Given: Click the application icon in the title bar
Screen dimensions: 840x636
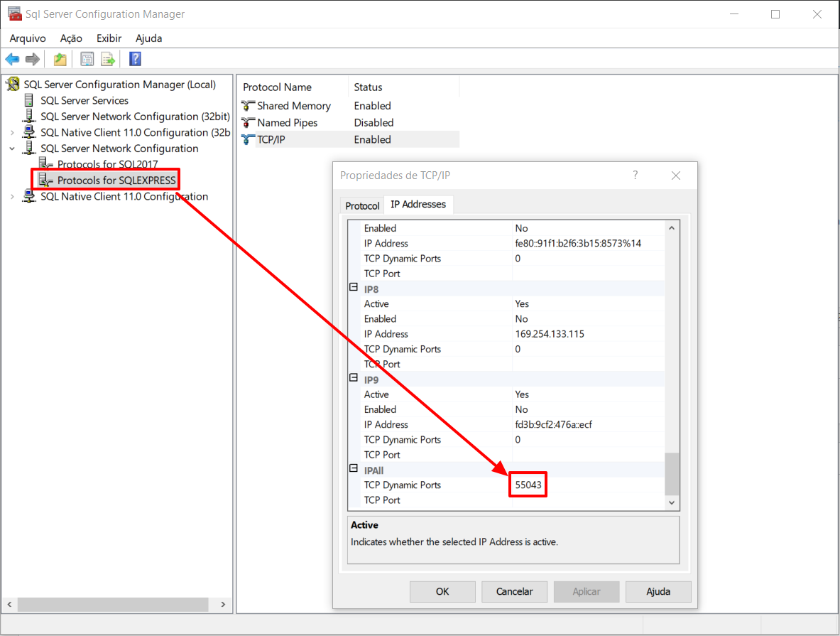Looking at the screenshot, I should click(x=14, y=14).
